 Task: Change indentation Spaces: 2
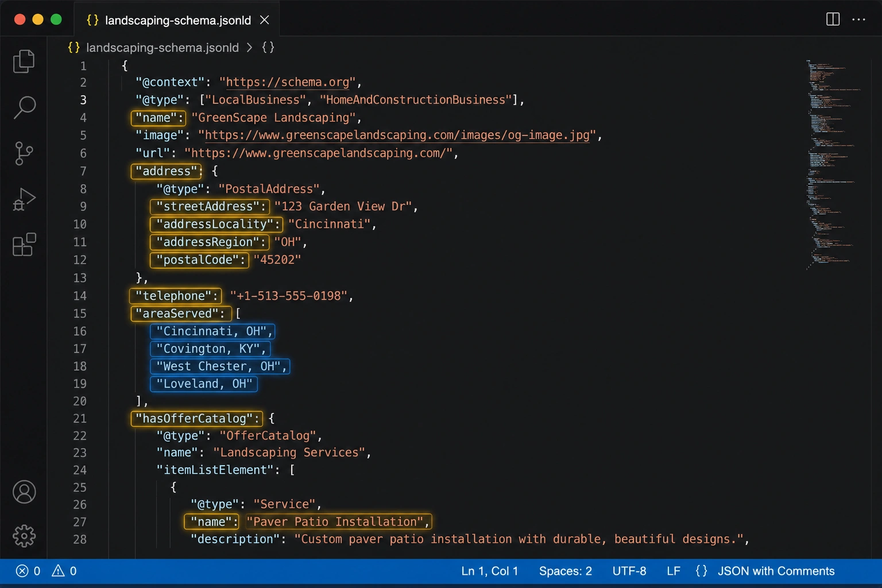click(x=565, y=571)
